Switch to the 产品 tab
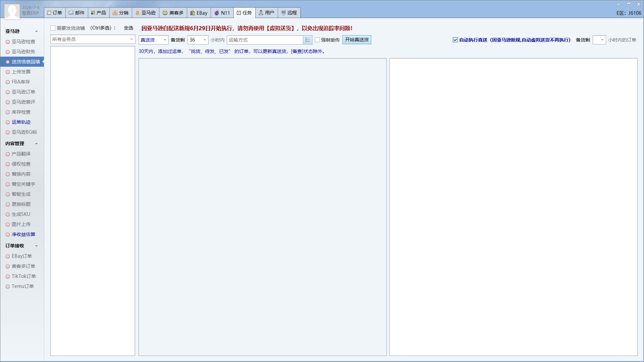Screen dimensions: 644x362 [x=99, y=13]
